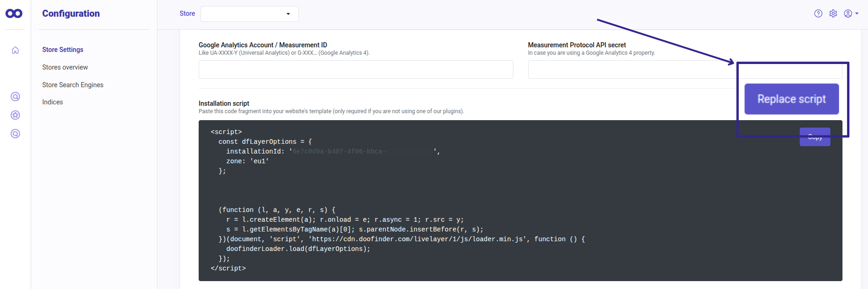The image size is (868, 289).
Task: Click the 'doofinderLoader.load(dfLayerOptions);' line
Action: [x=298, y=249]
